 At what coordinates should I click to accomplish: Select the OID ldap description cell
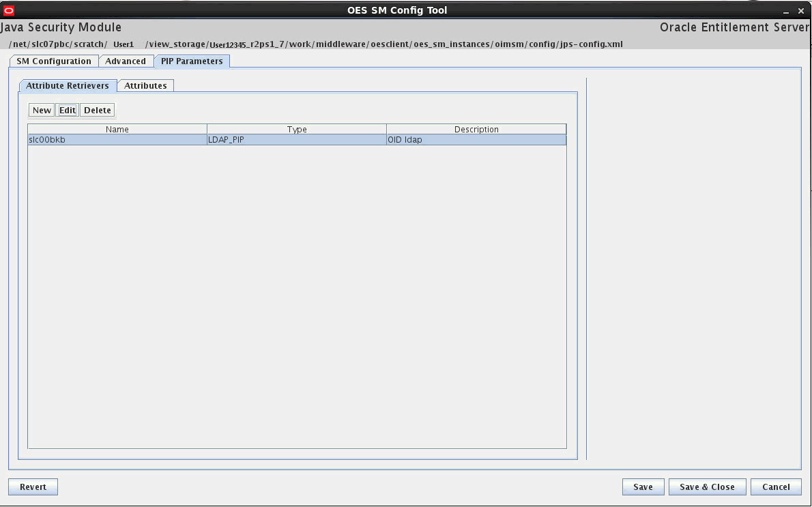point(476,139)
